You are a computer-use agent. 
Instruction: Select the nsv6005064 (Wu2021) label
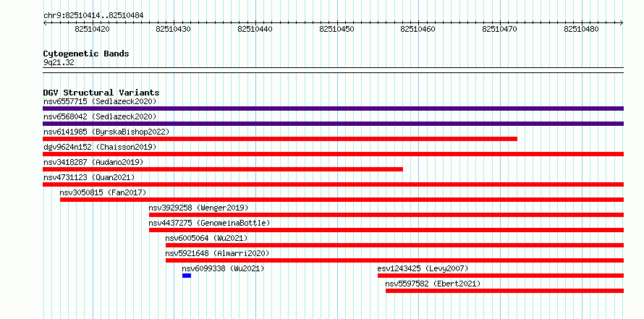207,238
